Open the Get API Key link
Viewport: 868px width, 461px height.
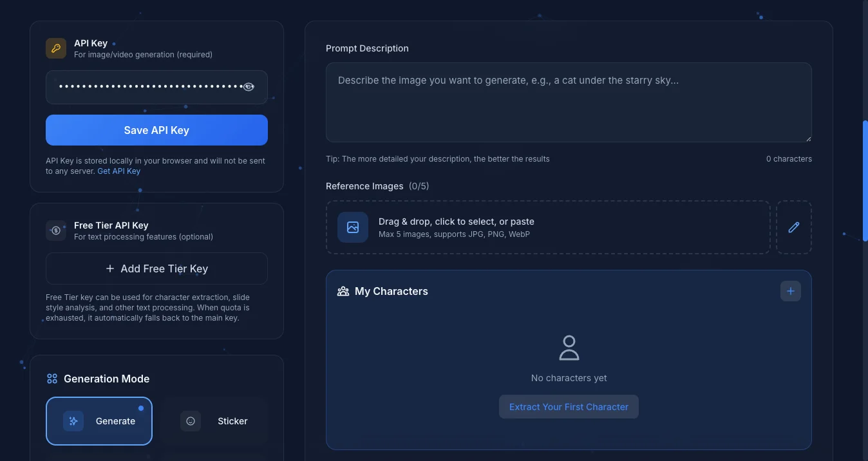point(119,171)
